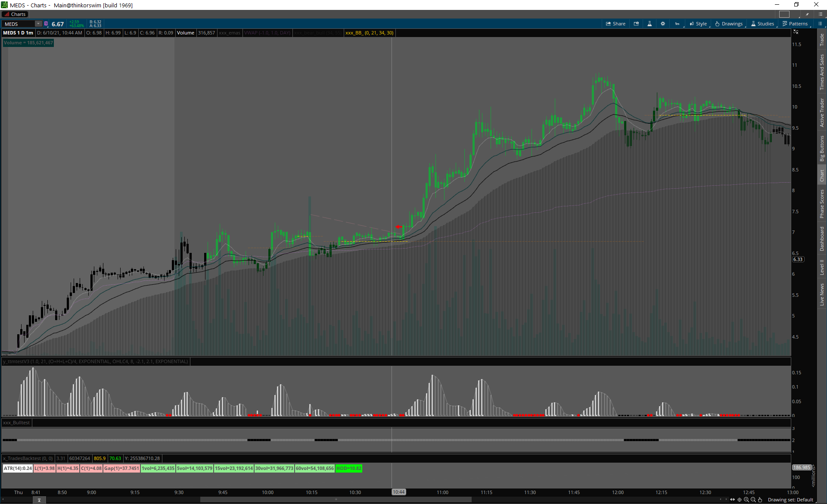The height and width of the screenshot is (504, 827).
Task: Open the MEDS symbol dropdown arrow
Action: point(38,24)
